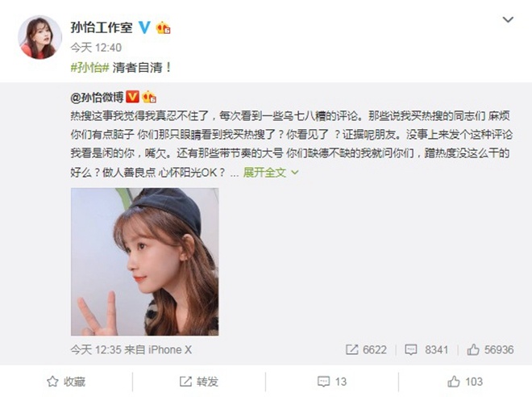Click the chevron after 展开全文
The image size is (532, 397).
click(x=295, y=173)
